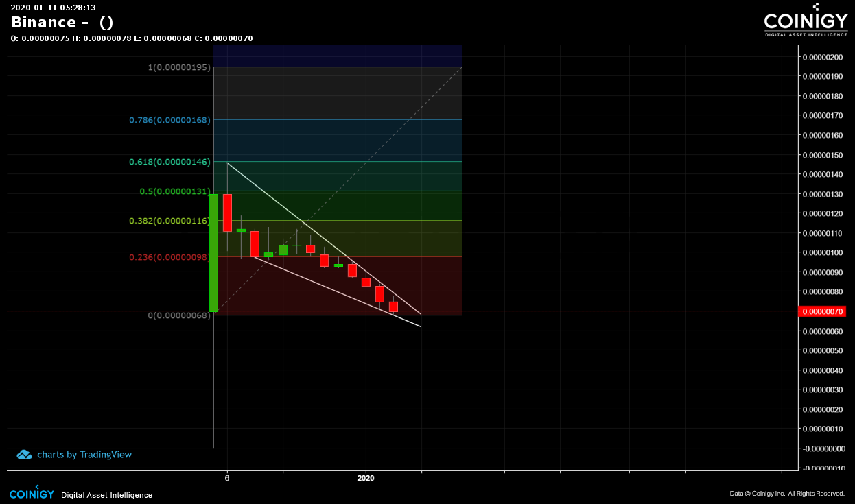
Task: Click the 'Binance - ()' chart title
Action: pos(62,22)
